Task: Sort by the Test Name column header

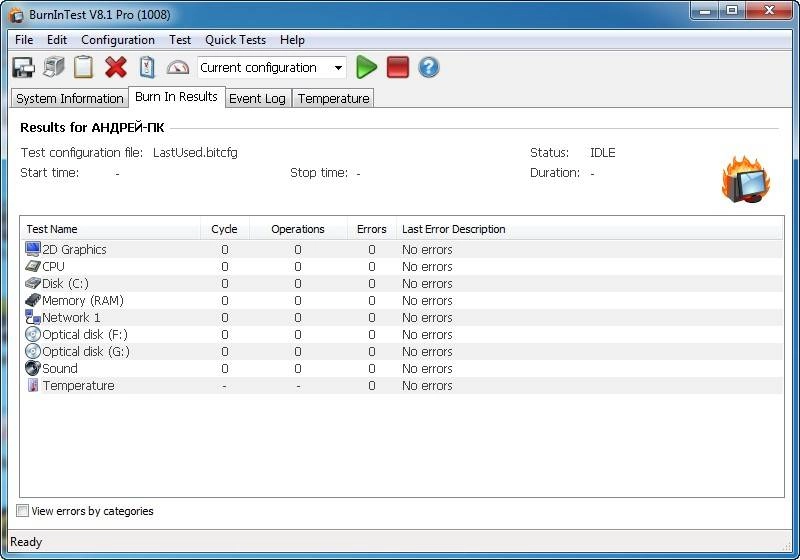Action: click(110, 229)
